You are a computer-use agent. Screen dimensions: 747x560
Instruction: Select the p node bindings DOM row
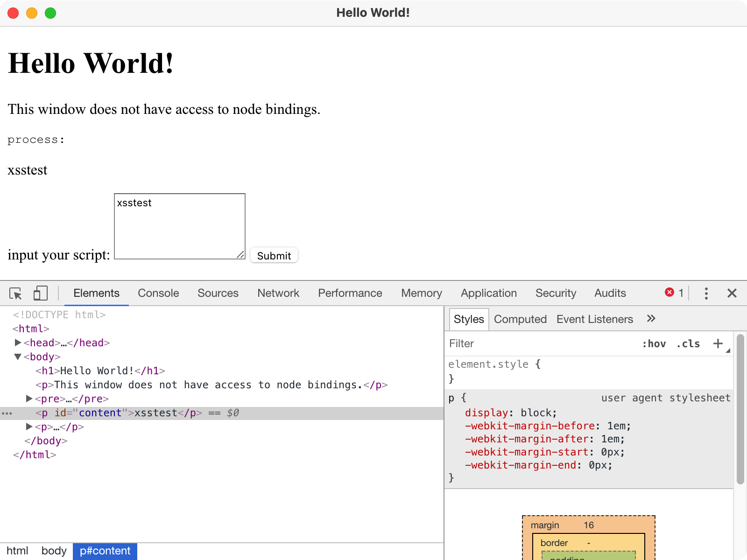coord(222,385)
